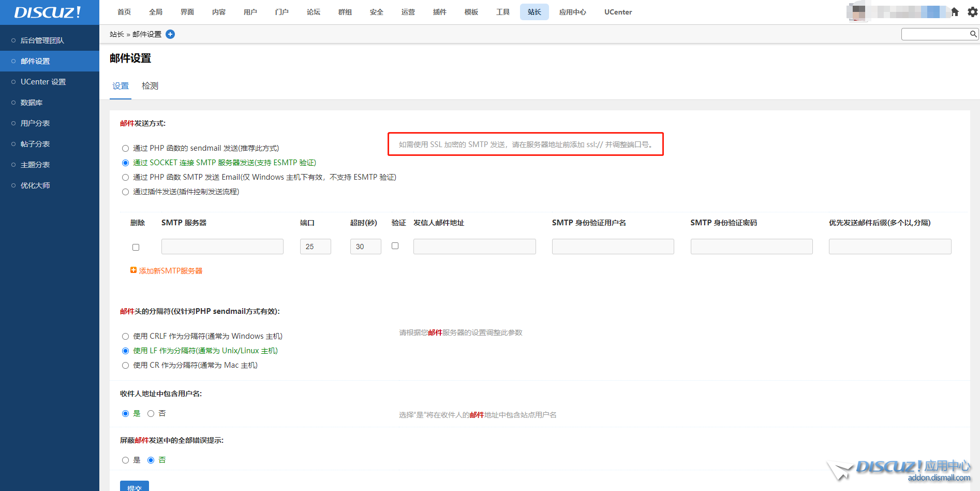Viewport: 980px width, 491px height.
Task: Click the 端口 port field
Action: (315, 247)
